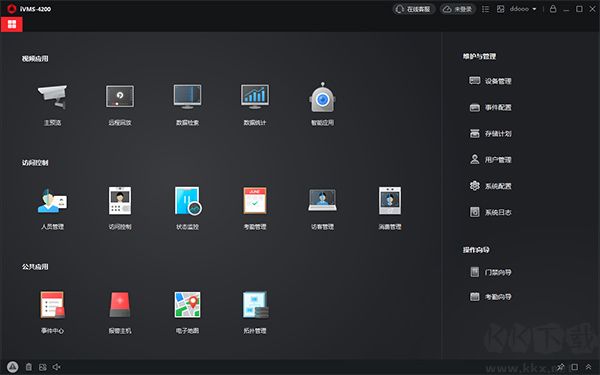Open the Status Monitoring door icon
This screenshot has width=600, height=375.
click(188, 201)
